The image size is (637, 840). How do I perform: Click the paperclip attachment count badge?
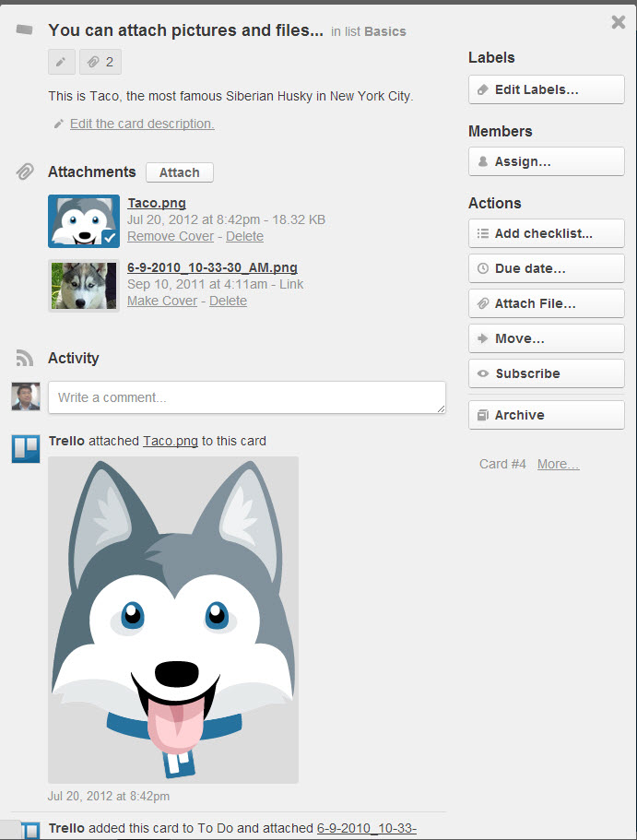tap(100, 62)
